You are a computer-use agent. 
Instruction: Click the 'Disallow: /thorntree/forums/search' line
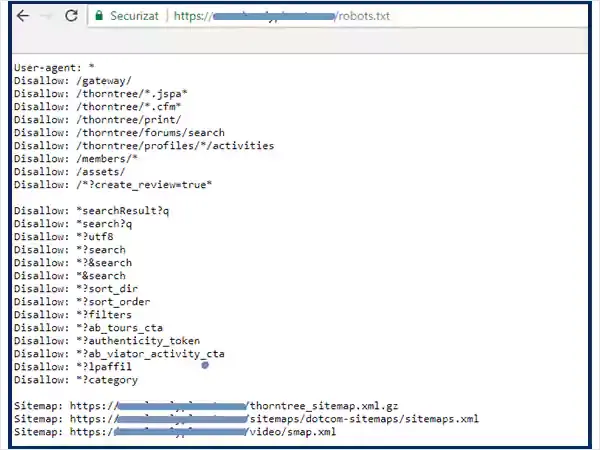119,133
